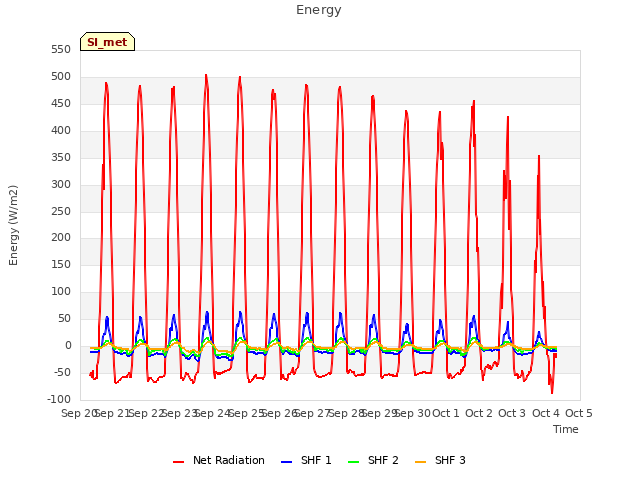Click the -50 y-axis tick label
This screenshot has height=480, width=640.
click(x=63, y=372)
